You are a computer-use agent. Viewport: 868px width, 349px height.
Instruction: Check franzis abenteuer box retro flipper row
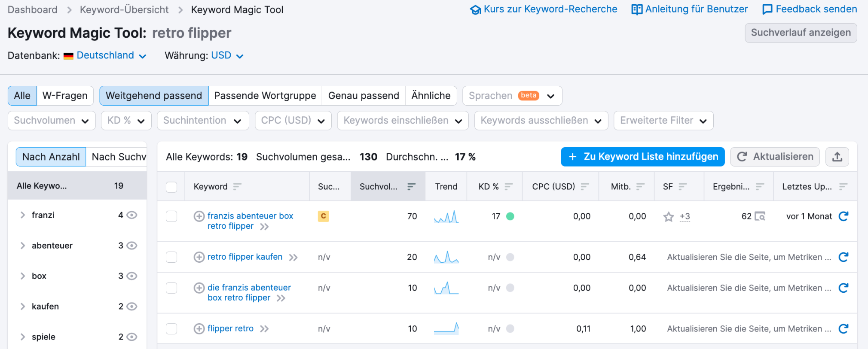[x=171, y=216]
